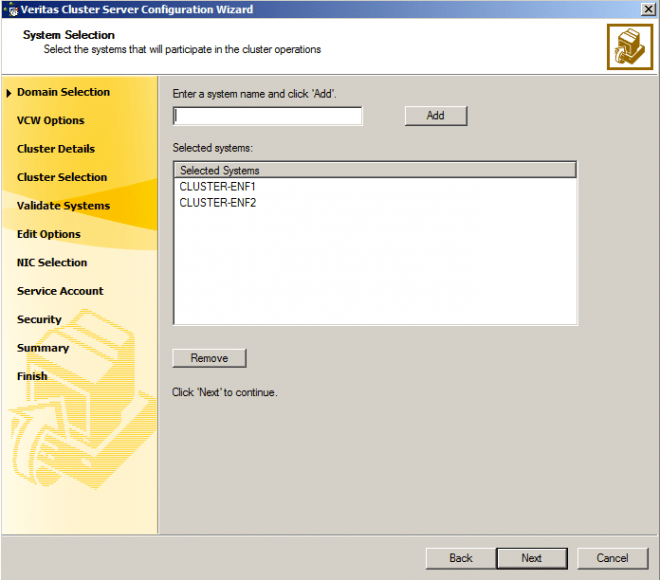The width and height of the screenshot is (660, 580).
Task: Click the server logo icon in the header
Action: (629, 47)
